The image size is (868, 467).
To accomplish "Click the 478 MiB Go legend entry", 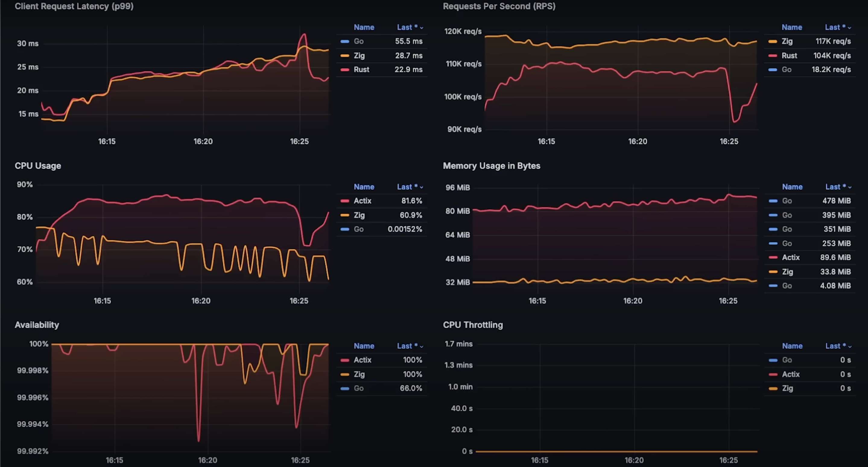I will pos(787,201).
